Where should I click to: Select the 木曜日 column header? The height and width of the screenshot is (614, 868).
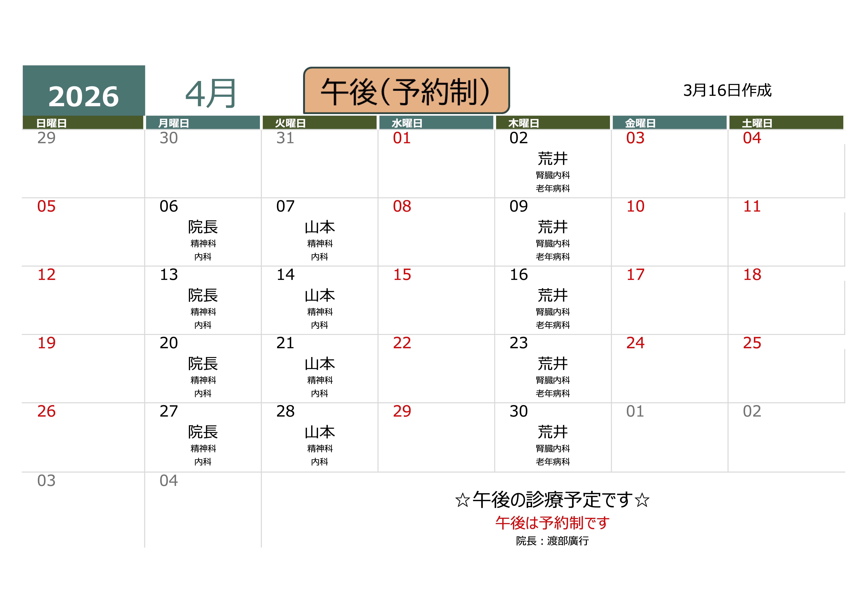[524, 123]
